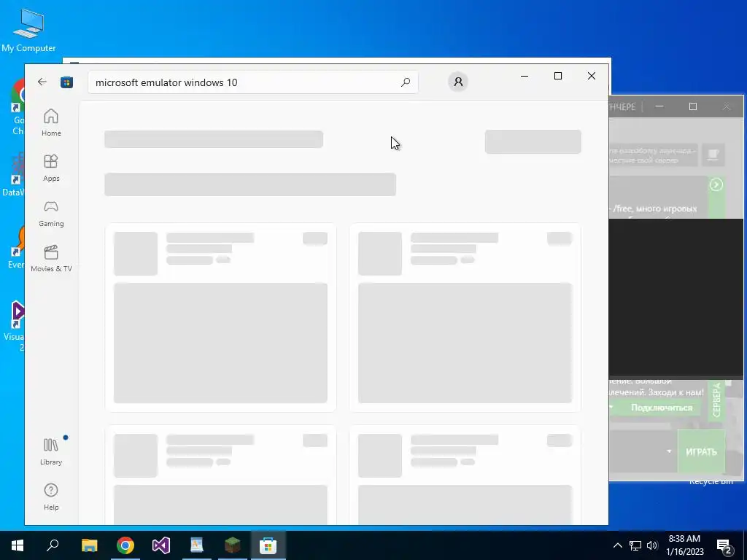Switch to the Apps section

coord(51,168)
